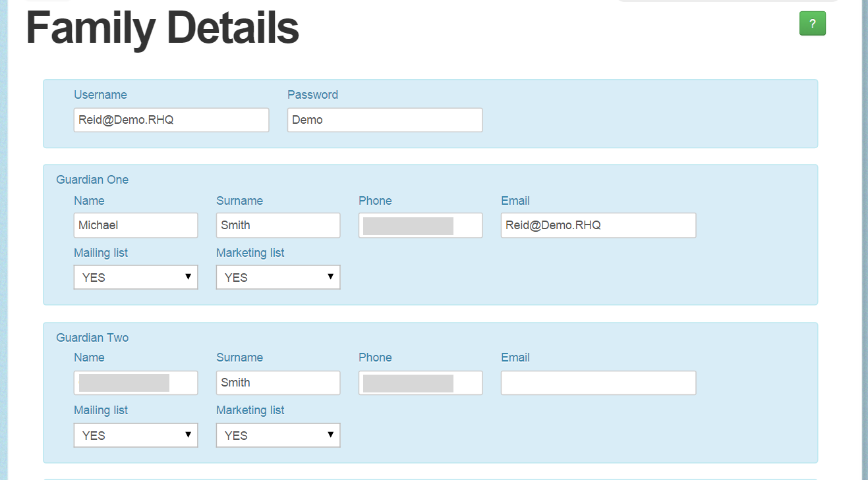Image resolution: width=868 pixels, height=480 pixels.
Task: Select Guardian One Phone field
Action: click(420, 225)
